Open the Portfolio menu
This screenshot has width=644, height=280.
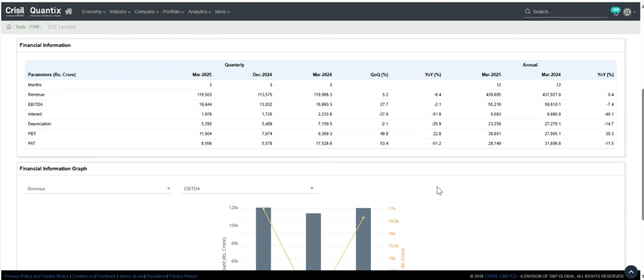(x=173, y=12)
